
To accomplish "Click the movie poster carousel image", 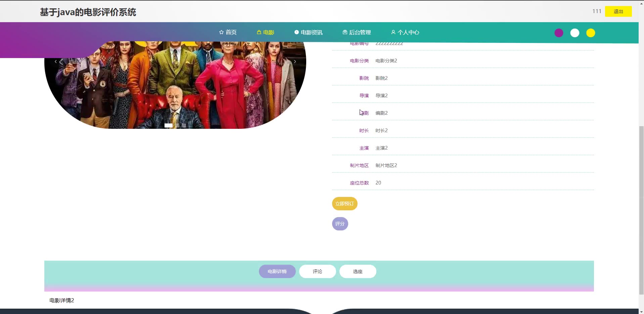I will click(175, 85).
